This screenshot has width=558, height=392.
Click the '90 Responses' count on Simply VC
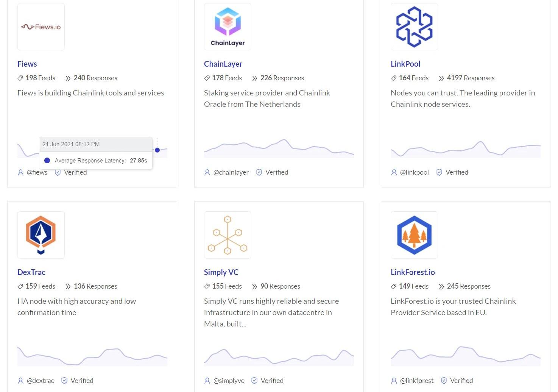[x=281, y=286]
